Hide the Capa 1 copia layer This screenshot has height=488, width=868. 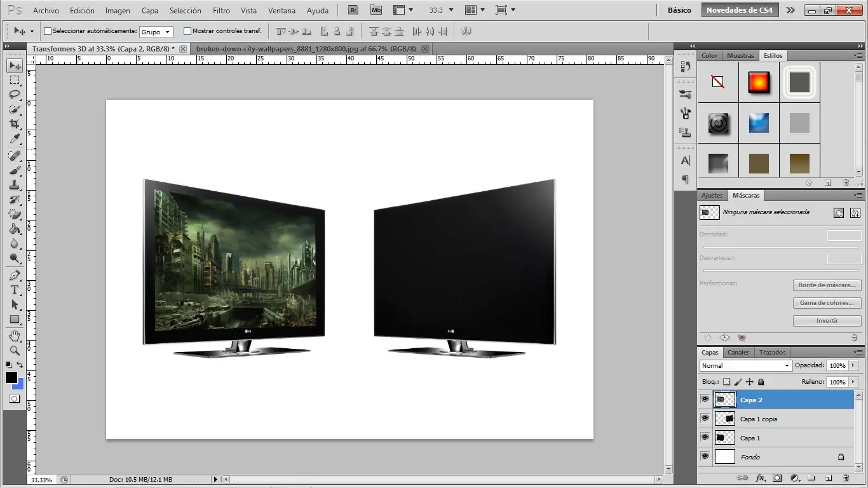705,418
